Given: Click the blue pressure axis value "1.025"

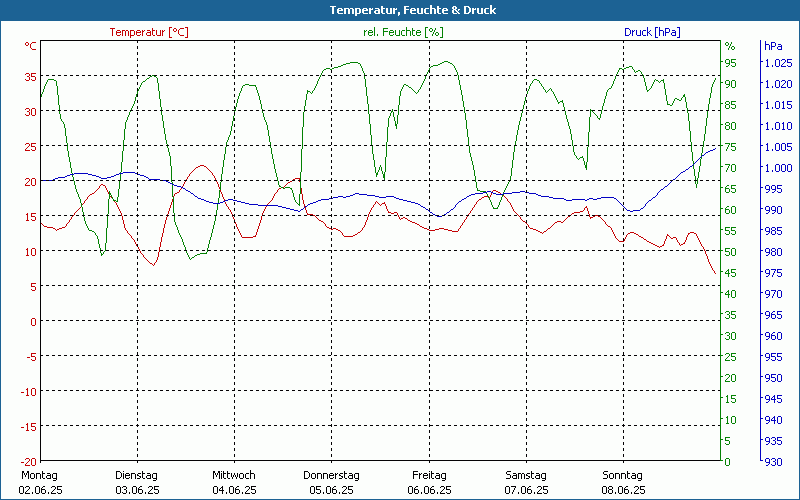Looking at the screenshot, I should (x=778, y=63).
